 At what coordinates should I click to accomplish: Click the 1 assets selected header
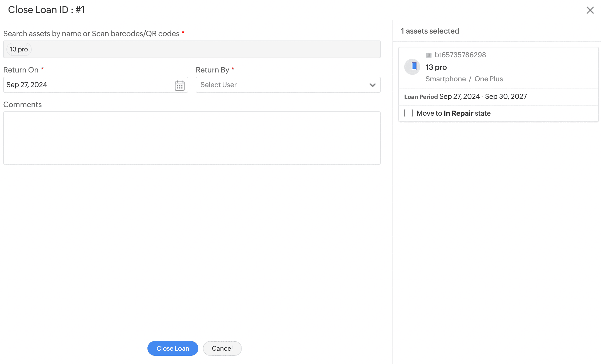430,31
